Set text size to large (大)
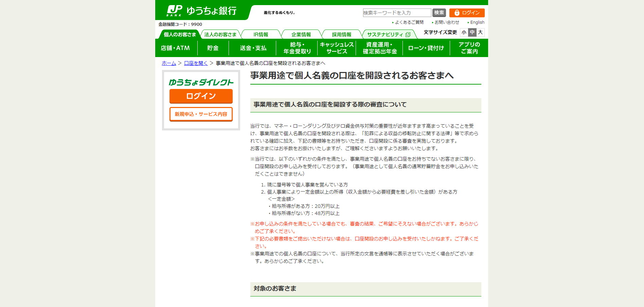This screenshot has height=307, width=644. (x=480, y=32)
